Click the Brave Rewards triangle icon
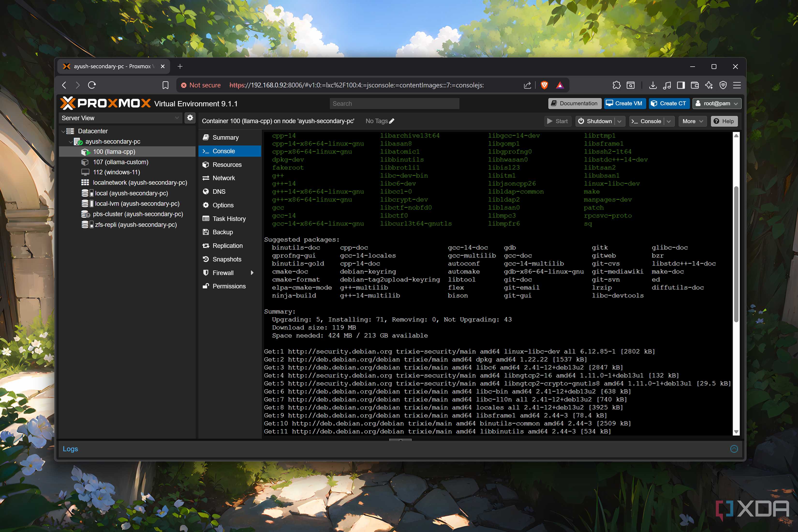 pyautogui.click(x=560, y=85)
